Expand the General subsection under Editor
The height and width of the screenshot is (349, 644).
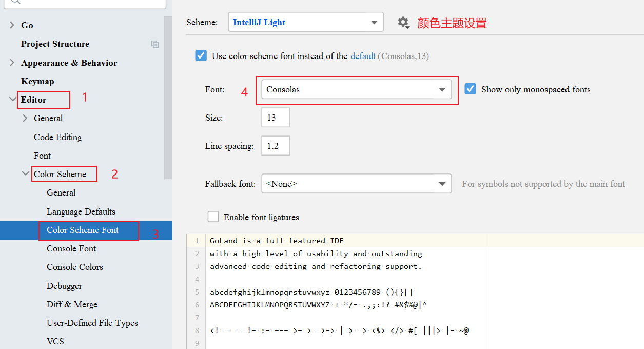(x=25, y=118)
